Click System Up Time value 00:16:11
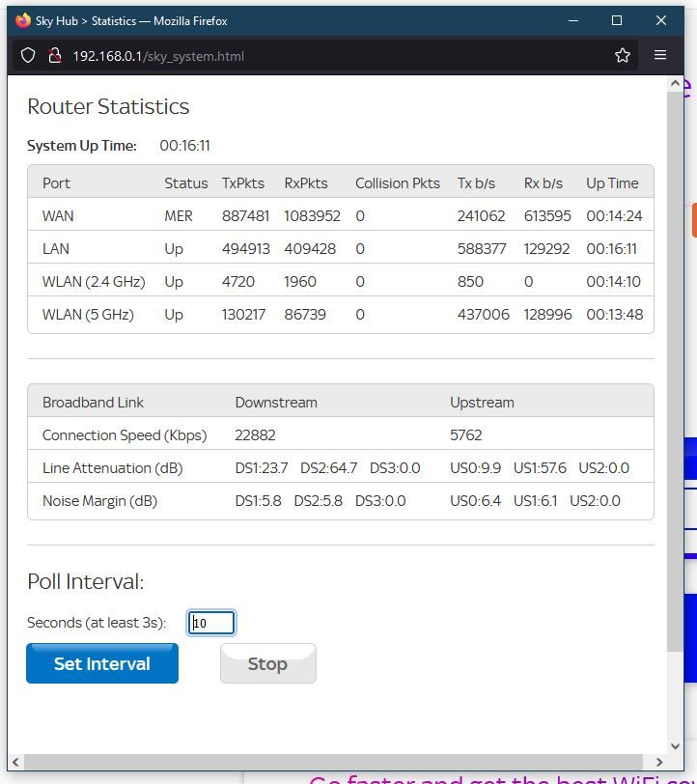This screenshot has height=784, width=697. [185, 146]
